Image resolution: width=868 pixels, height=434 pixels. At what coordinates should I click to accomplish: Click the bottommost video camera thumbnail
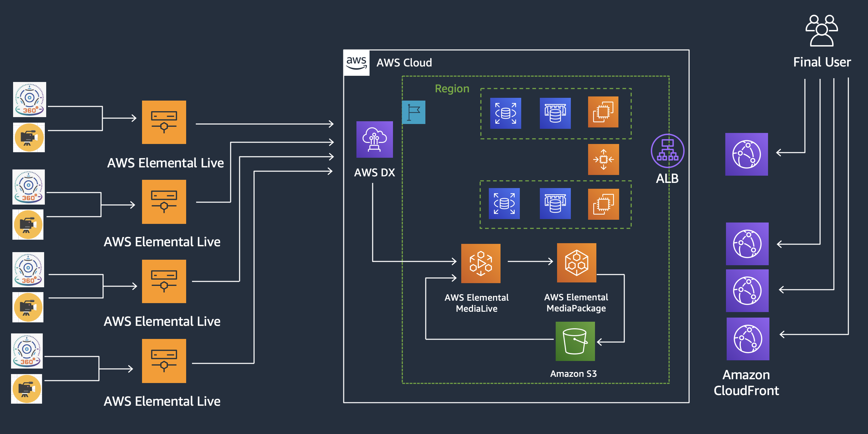(27, 389)
